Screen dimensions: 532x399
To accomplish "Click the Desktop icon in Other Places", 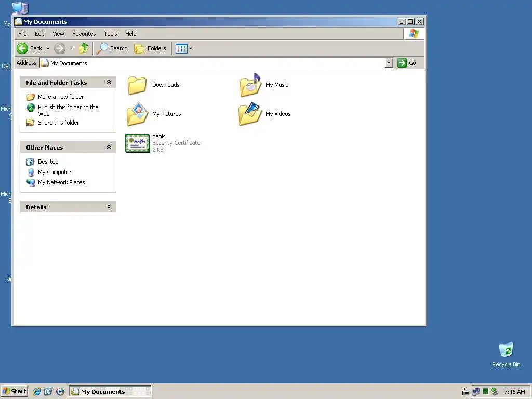I will tap(31, 162).
